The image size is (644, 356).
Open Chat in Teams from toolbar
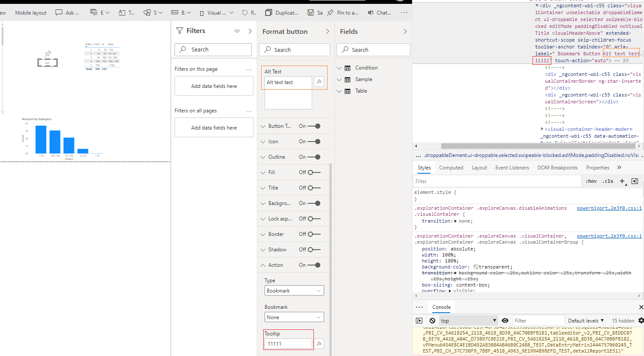click(x=379, y=13)
